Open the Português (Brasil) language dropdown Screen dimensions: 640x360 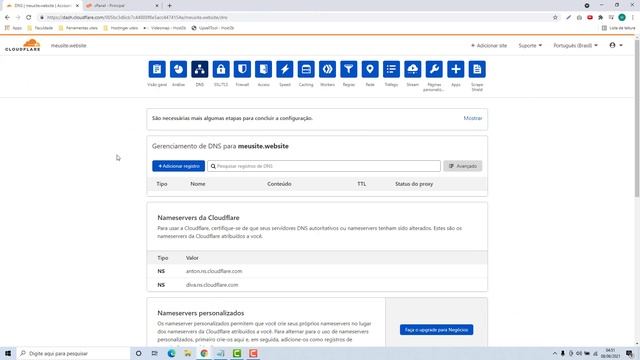point(575,45)
